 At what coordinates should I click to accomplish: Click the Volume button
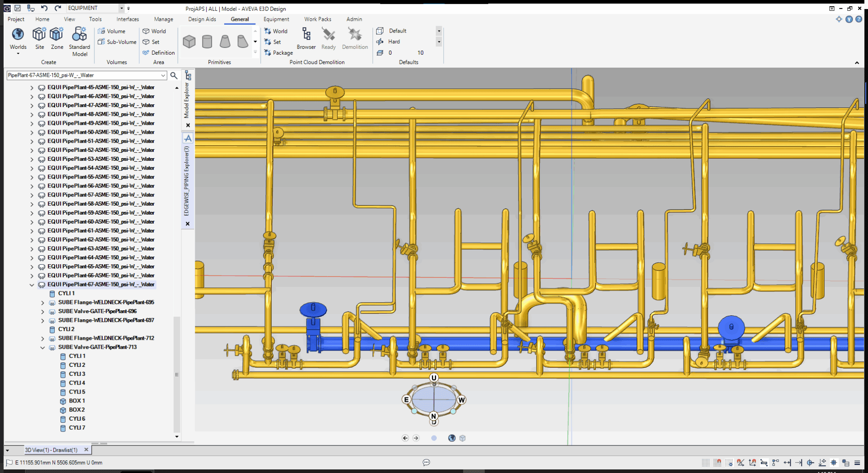click(x=112, y=31)
